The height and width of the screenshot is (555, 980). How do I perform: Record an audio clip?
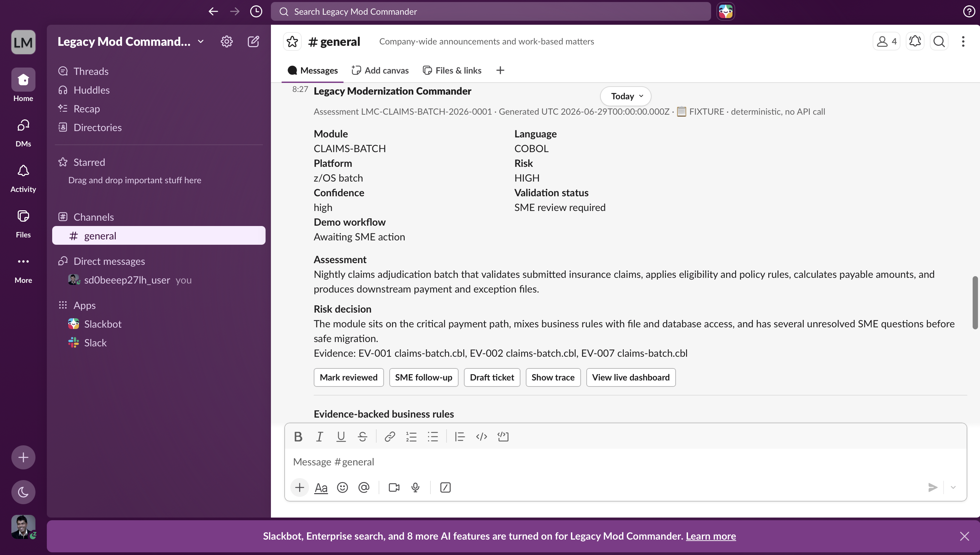pyautogui.click(x=415, y=487)
